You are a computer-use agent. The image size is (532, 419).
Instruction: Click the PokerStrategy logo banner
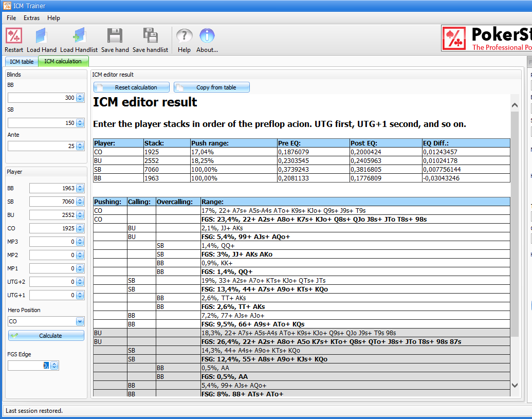point(487,38)
